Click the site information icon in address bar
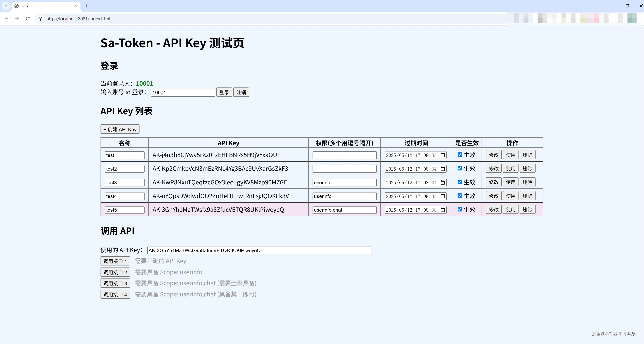 (x=40, y=19)
